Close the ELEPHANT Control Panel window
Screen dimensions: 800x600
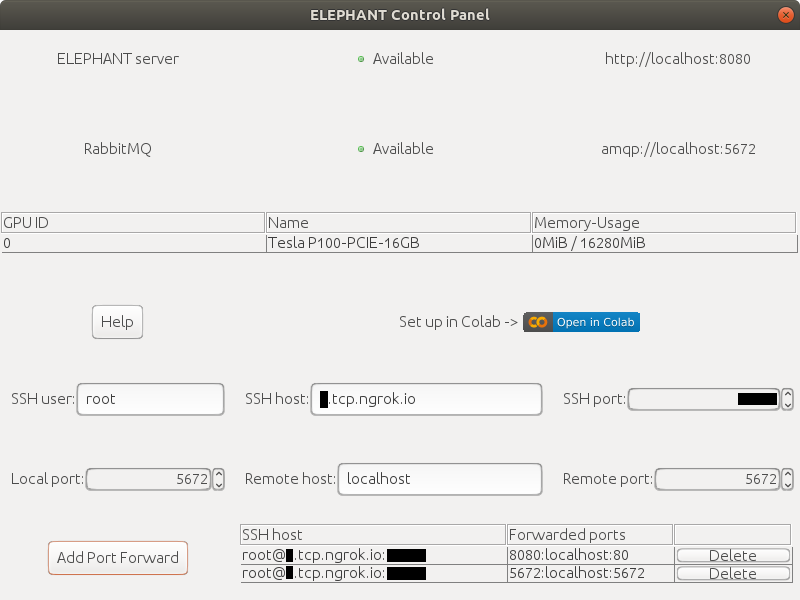point(786,15)
